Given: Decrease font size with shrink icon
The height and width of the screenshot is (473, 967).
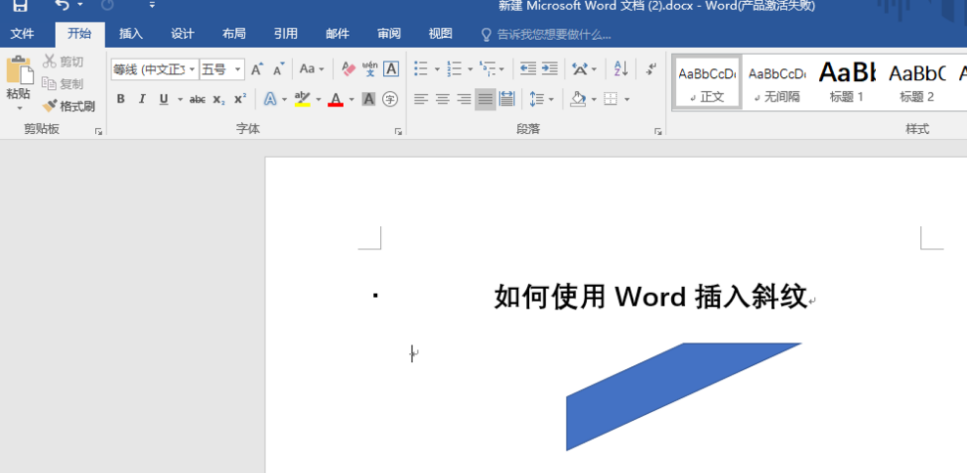Looking at the screenshot, I should coord(279,69).
